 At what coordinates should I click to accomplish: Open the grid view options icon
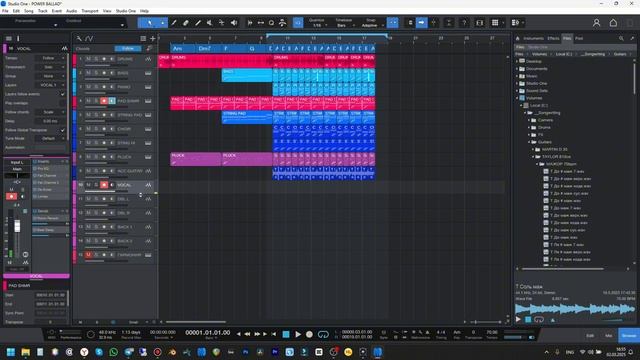pyautogui.click(x=495, y=23)
